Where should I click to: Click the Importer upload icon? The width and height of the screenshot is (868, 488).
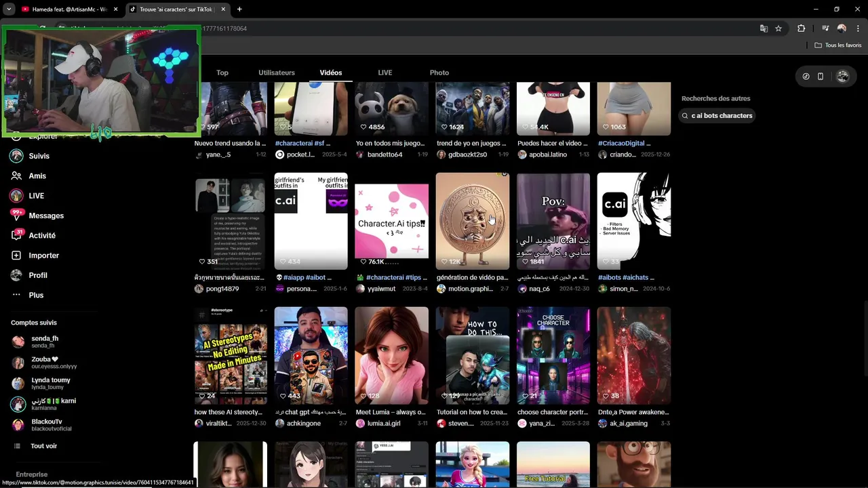point(16,256)
